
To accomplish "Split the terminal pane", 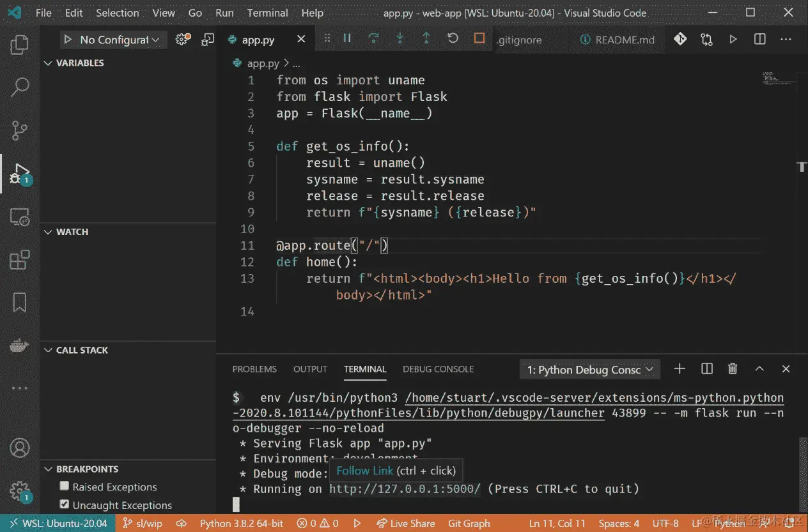I will [707, 369].
